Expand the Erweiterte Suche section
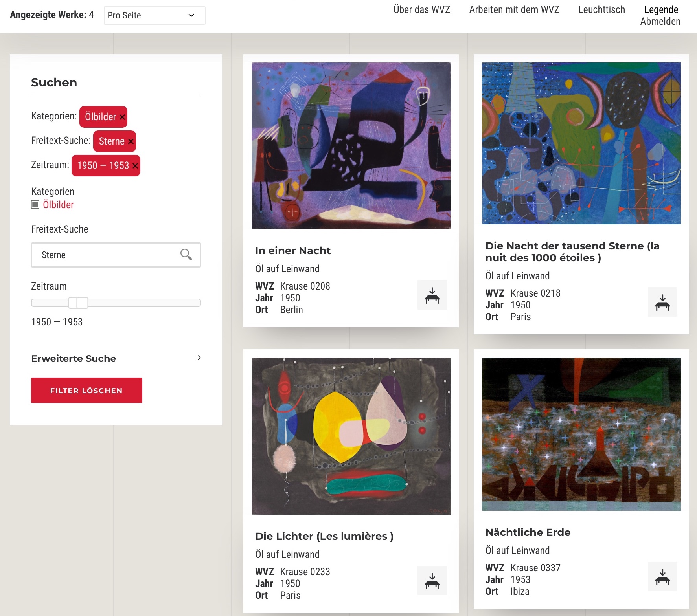 (x=116, y=358)
